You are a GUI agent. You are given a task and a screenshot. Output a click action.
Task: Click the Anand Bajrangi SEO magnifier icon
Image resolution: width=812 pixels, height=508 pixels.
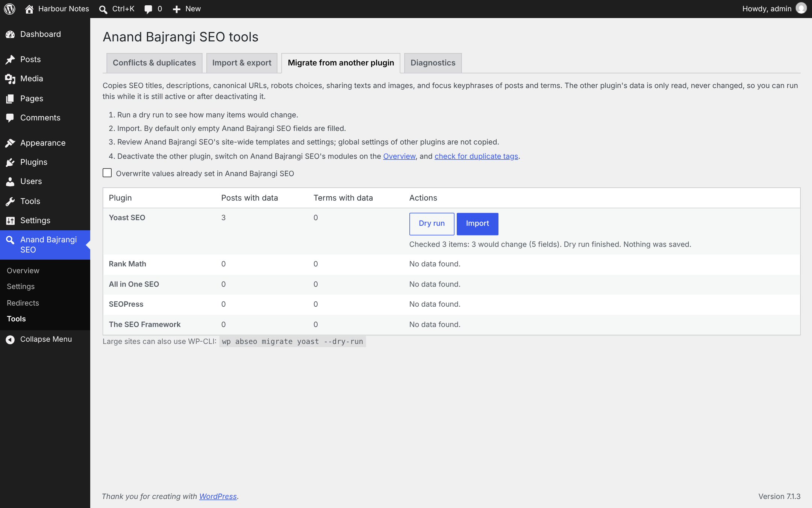[10, 240]
